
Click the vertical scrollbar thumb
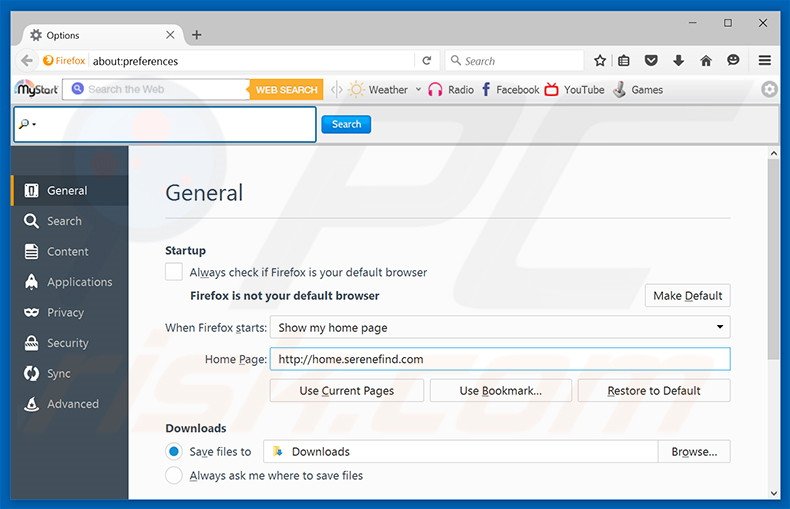click(x=773, y=259)
